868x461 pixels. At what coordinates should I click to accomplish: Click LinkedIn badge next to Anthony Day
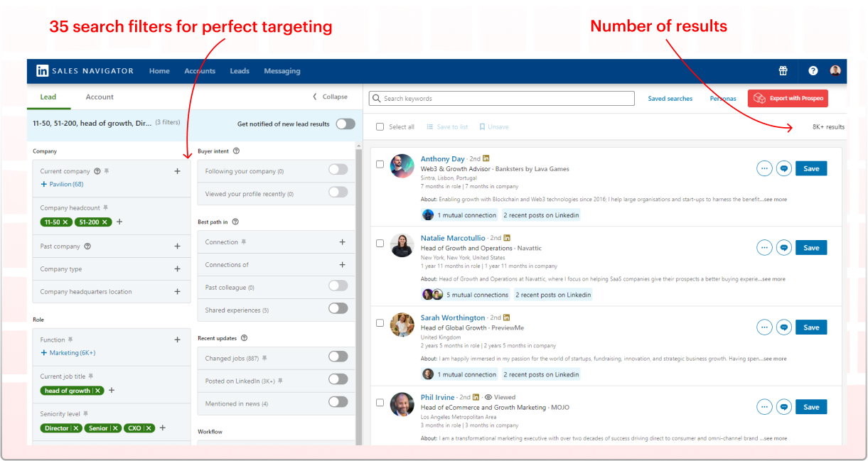pos(486,158)
